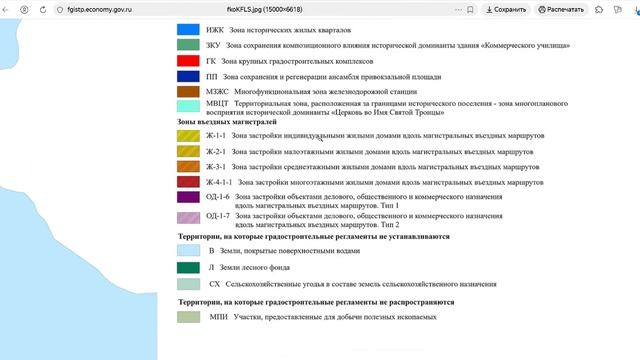This screenshot has height=360, width=640.
Task: Click the dark red Ж-4-1-1 swatch
Action: [188, 182]
